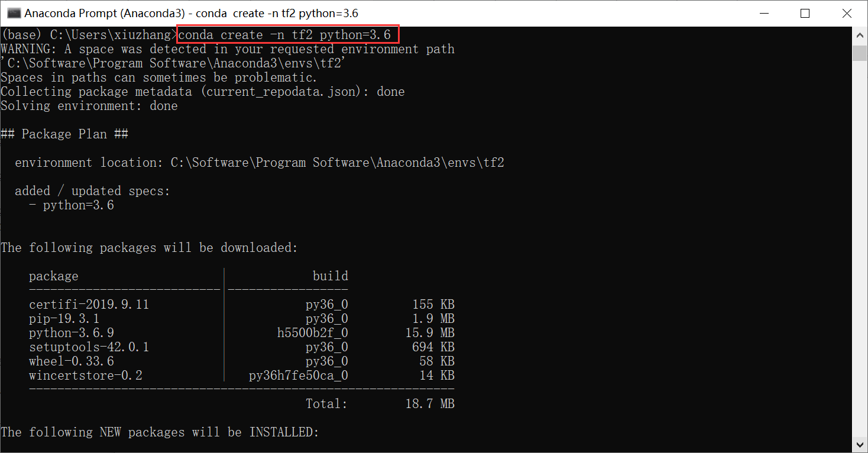Click the size '58 KB' for wheel
The height and width of the screenshot is (453, 868).
437,361
